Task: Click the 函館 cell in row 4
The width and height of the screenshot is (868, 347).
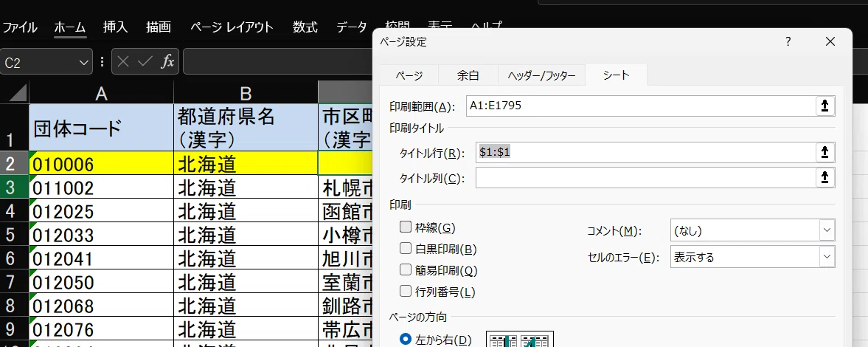Action: 346,211
